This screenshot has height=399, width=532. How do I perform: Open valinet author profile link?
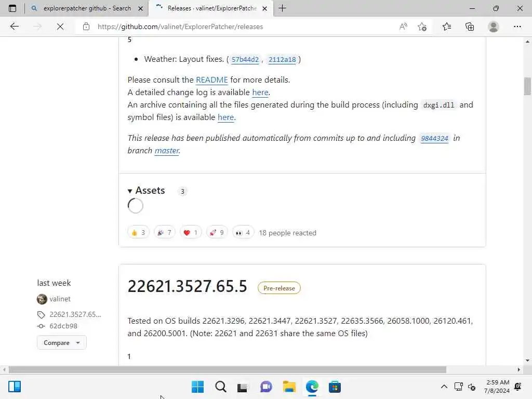pyautogui.click(x=60, y=299)
